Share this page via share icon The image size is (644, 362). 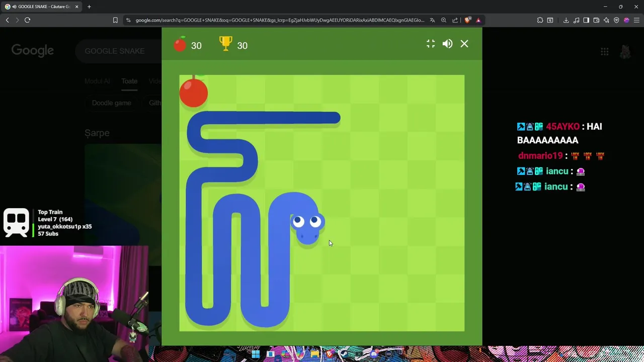(x=455, y=20)
